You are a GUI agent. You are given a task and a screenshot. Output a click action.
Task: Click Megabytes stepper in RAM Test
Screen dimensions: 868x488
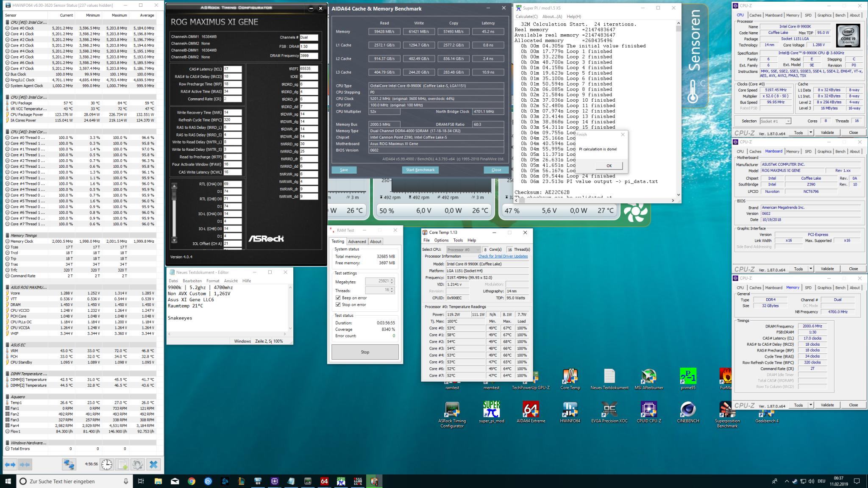[x=392, y=281]
